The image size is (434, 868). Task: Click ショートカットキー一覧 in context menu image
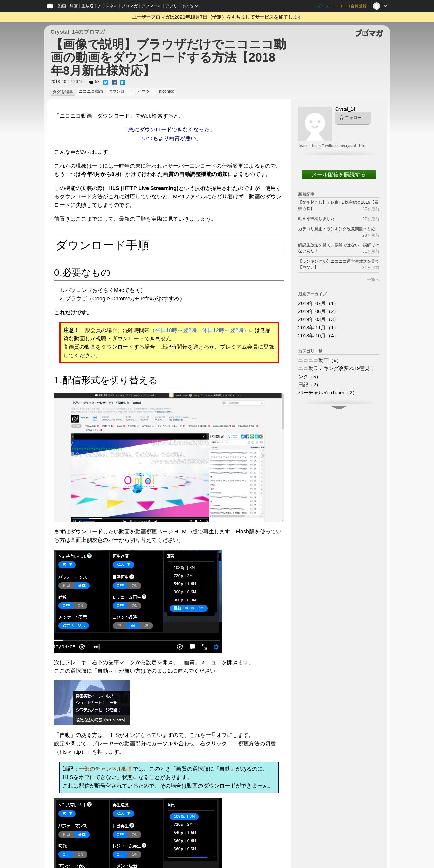(x=97, y=703)
